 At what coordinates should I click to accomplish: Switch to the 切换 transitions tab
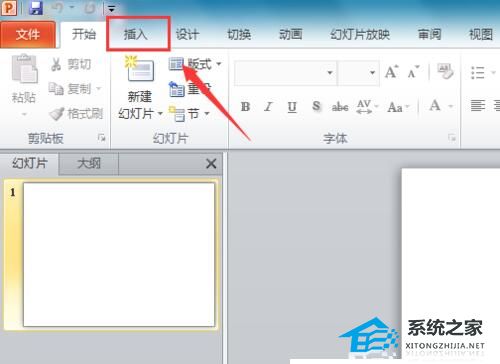pos(239,34)
